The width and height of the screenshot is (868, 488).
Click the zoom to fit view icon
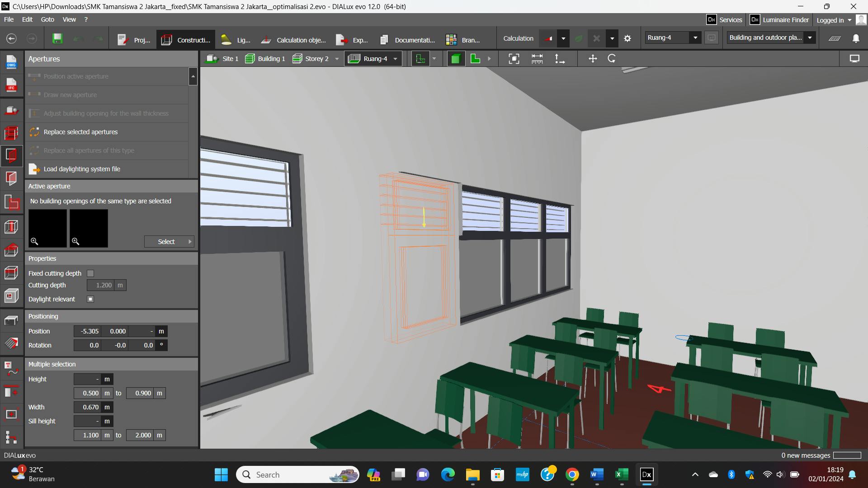coord(514,59)
